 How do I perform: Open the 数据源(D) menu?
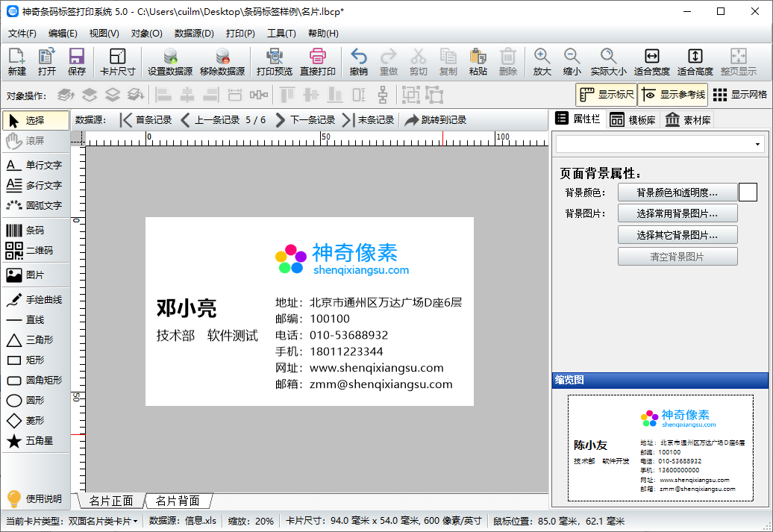[x=194, y=34]
